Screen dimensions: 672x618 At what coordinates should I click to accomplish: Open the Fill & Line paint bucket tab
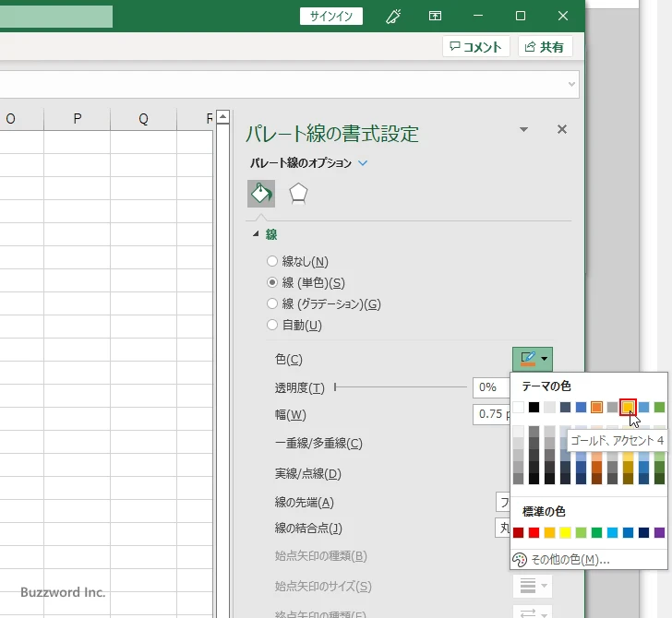click(261, 194)
